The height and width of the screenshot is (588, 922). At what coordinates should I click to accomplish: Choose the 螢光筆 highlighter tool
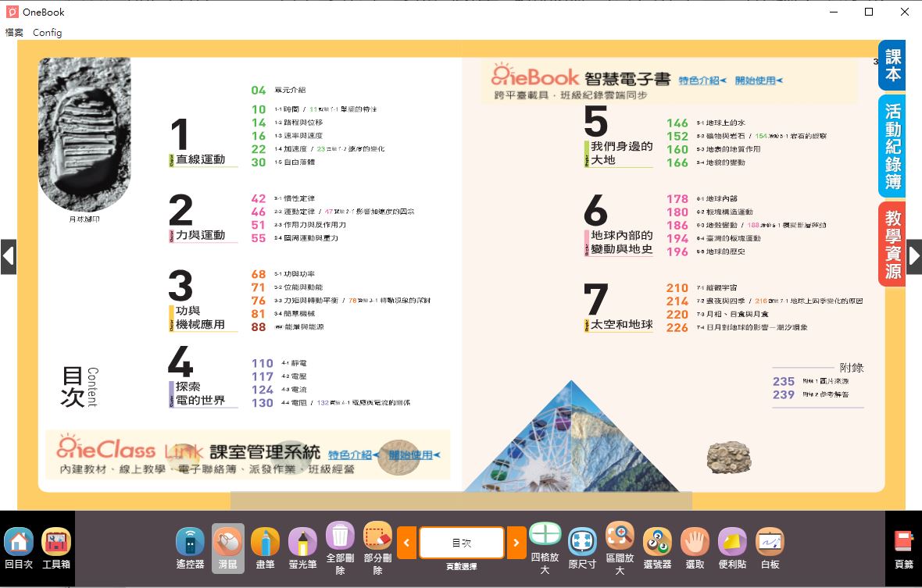point(303,548)
